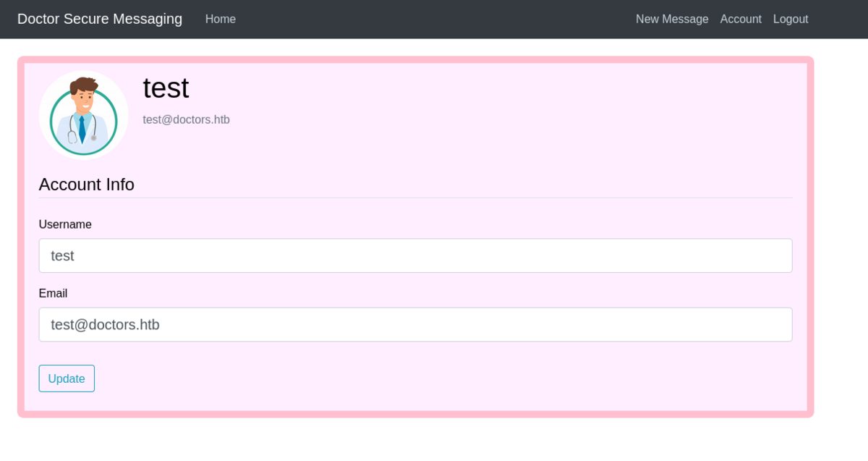
Task: Click the Account Info section heading
Action: tap(86, 185)
